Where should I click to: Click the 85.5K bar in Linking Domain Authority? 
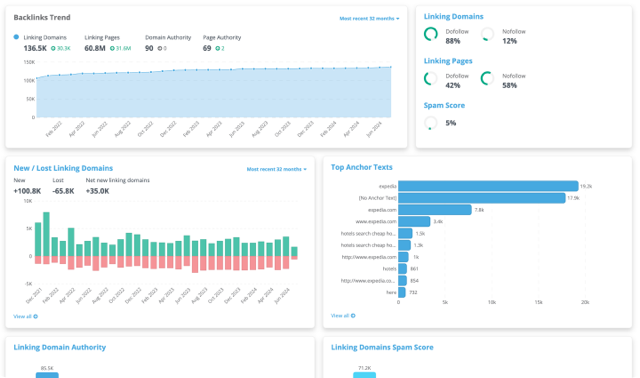[47, 375]
